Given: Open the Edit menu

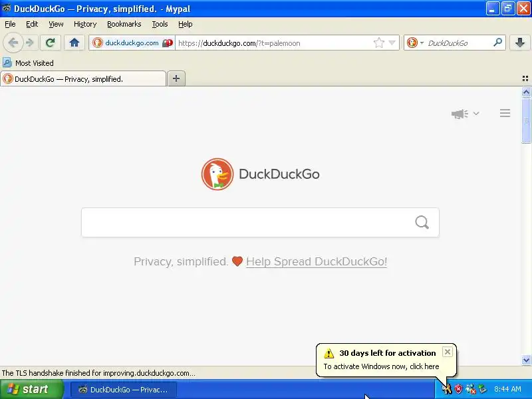Looking at the screenshot, I should pos(32,24).
